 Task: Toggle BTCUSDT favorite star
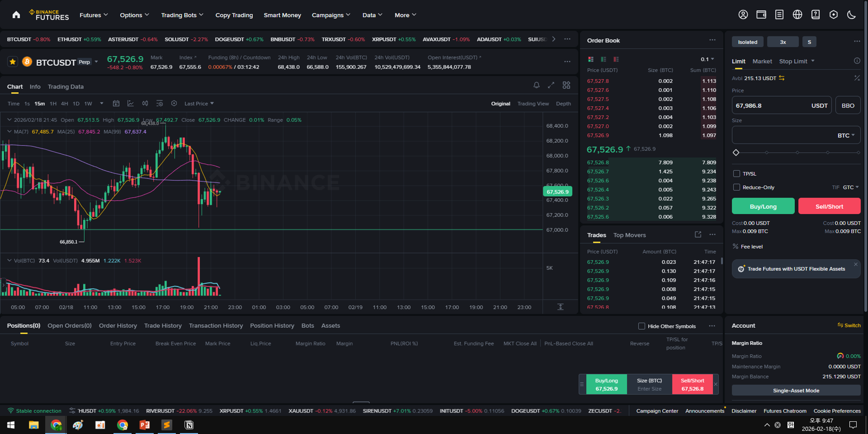[x=13, y=62]
